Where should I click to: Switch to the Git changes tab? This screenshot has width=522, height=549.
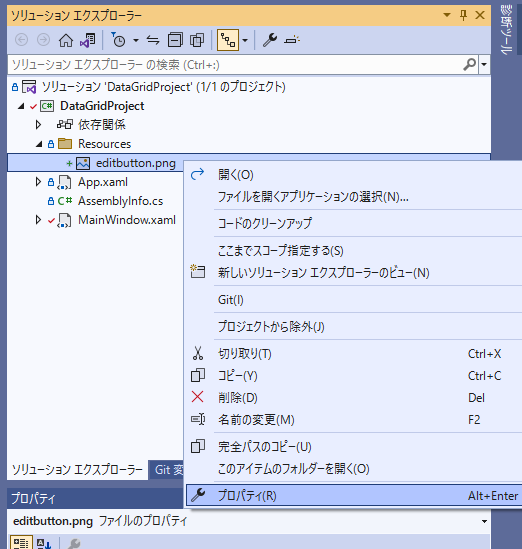tap(167, 470)
